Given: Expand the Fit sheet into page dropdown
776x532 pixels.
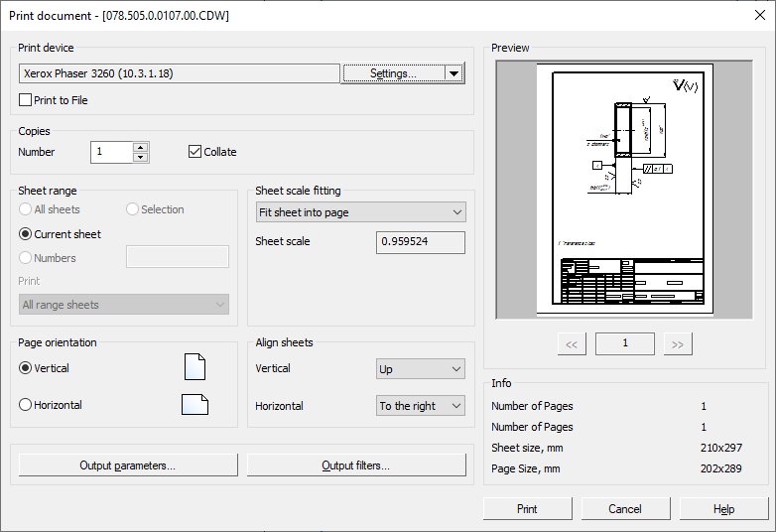Looking at the screenshot, I should coord(360,212).
